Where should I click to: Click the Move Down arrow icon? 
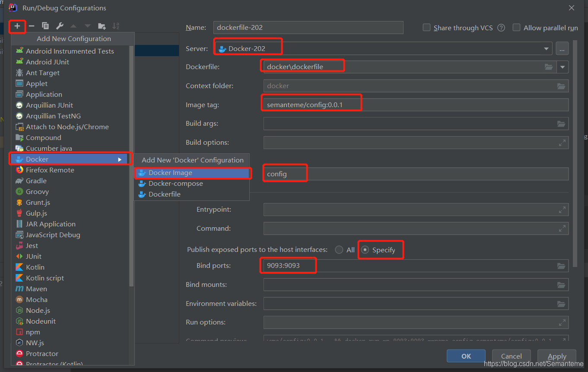(x=88, y=26)
